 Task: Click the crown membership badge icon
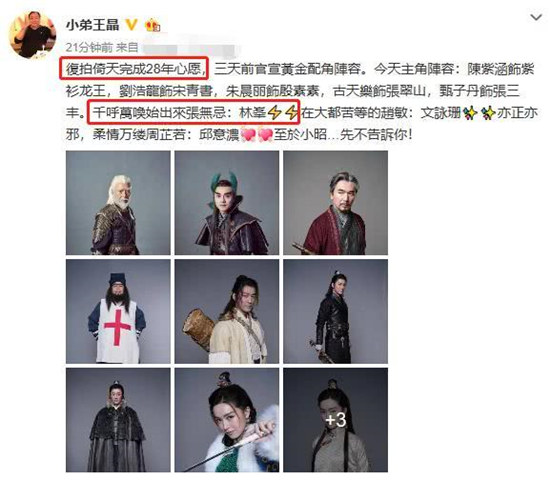pyautogui.click(x=153, y=25)
